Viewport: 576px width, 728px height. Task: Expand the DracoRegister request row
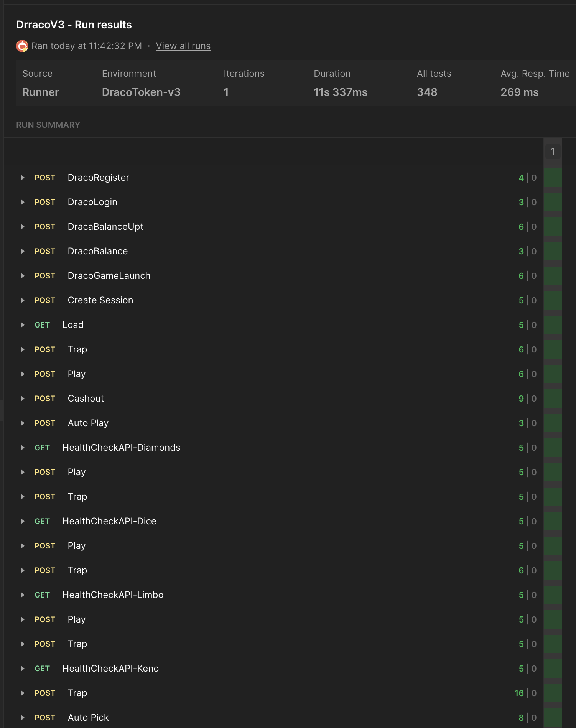click(23, 178)
